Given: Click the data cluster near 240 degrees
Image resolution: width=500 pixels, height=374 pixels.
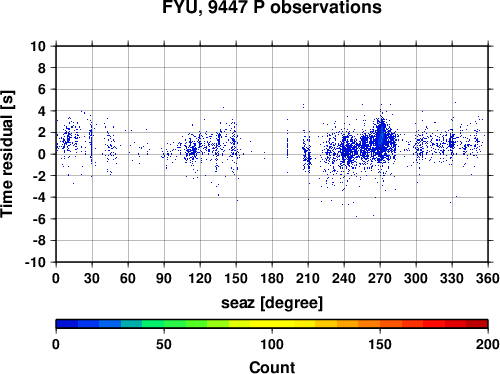Looking at the screenshot, I should click(x=348, y=151).
